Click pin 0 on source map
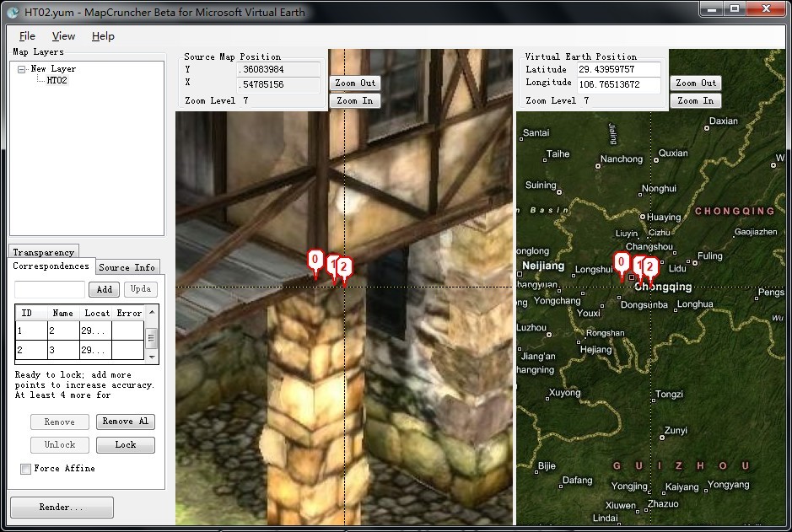Image resolution: width=792 pixels, height=532 pixels. click(x=315, y=262)
